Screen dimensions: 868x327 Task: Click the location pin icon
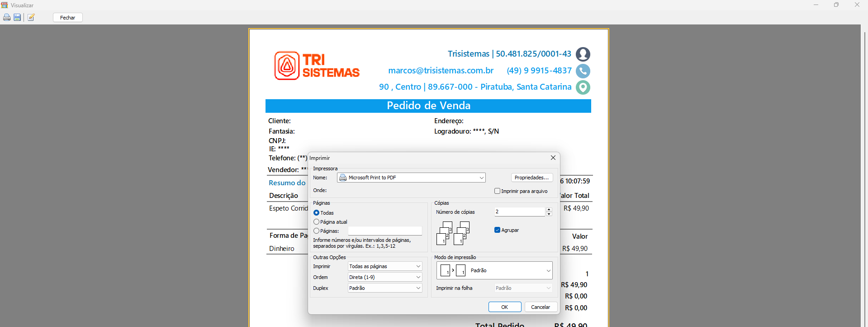coord(583,87)
